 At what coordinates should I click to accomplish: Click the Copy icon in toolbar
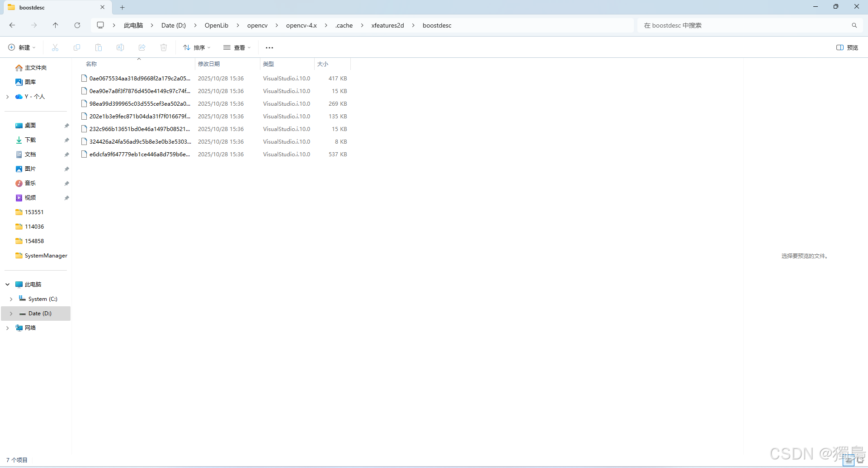[x=77, y=47]
